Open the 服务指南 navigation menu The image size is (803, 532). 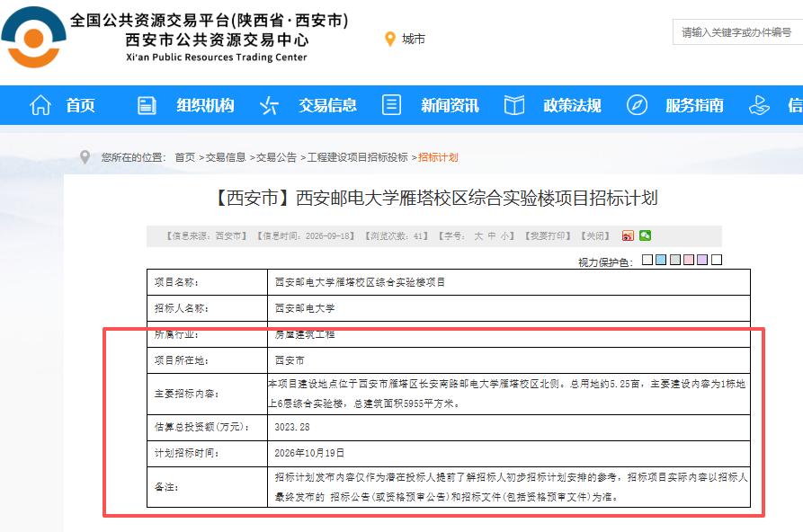695,105
